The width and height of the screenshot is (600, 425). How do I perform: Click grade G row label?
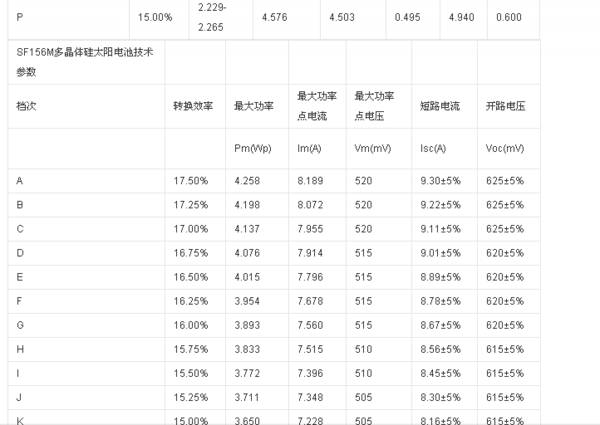pyautogui.click(x=20, y=325)
